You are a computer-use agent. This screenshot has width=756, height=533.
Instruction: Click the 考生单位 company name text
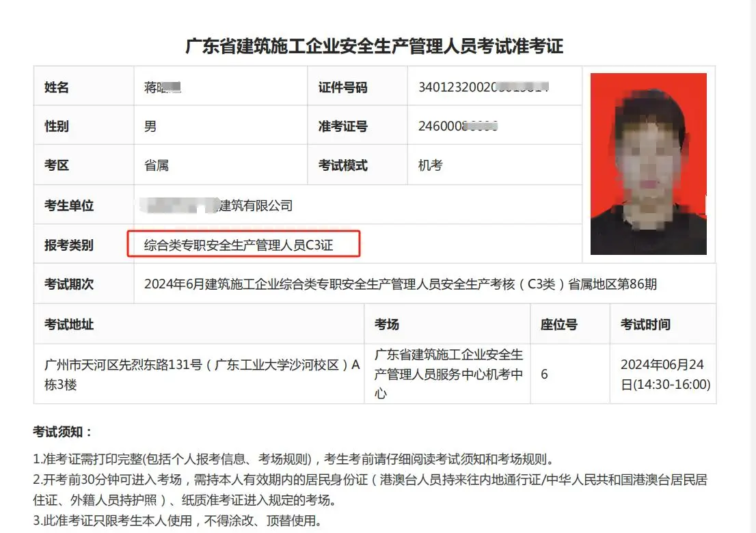(217, 205)
